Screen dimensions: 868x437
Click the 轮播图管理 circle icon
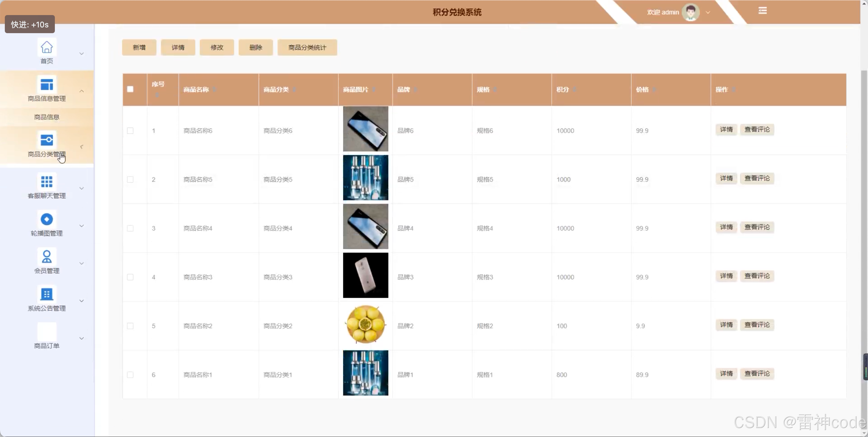tap(46, 219)
